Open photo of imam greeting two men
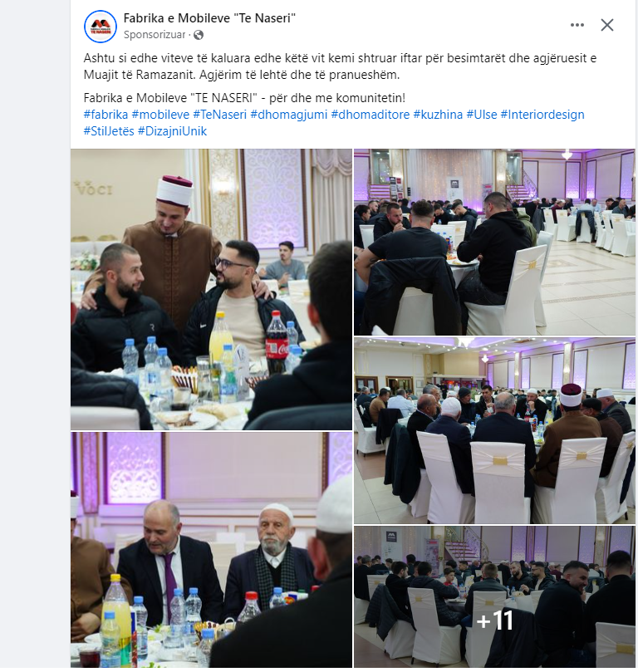 click(211, 289)
